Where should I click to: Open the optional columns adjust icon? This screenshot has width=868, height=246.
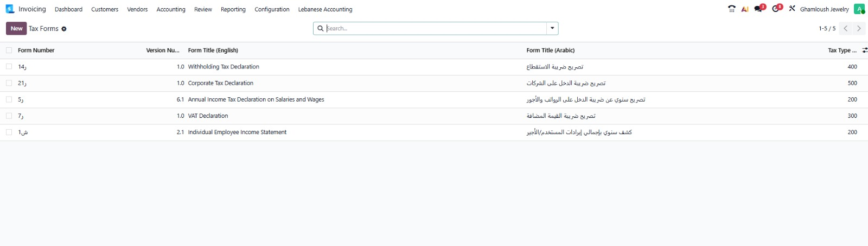point(864,51)
